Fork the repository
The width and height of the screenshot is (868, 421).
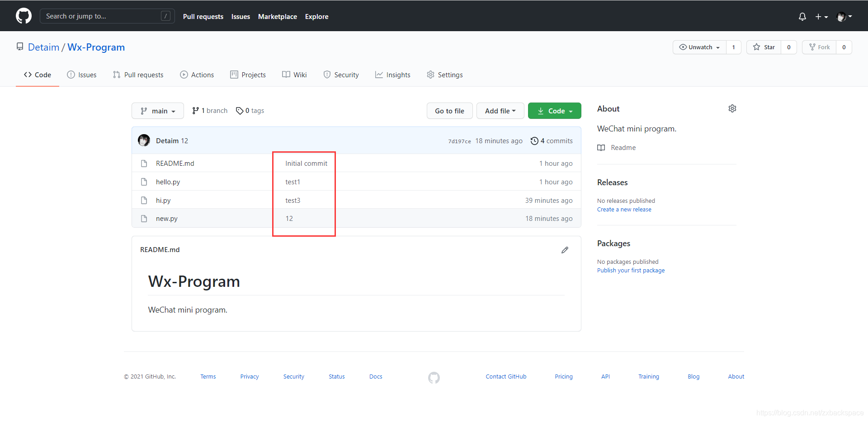tap(819, 47)
